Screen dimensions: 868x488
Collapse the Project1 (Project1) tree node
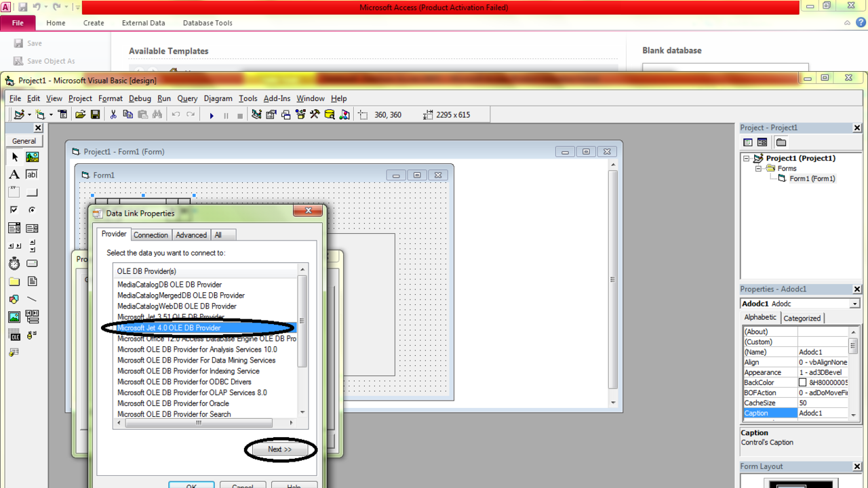[x=747, y=159]
